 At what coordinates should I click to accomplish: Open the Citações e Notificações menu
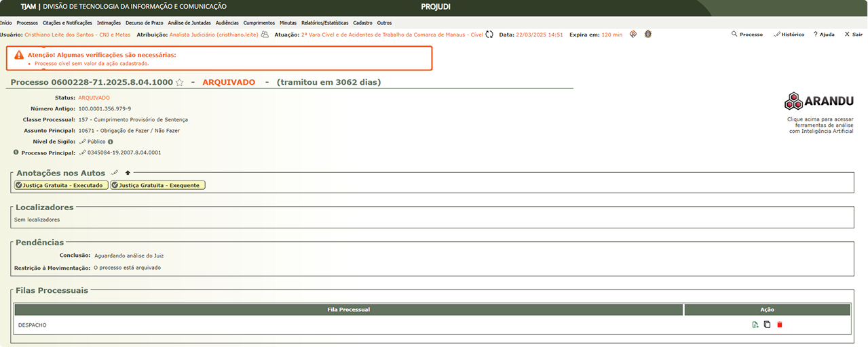click(x=67, y=23)
